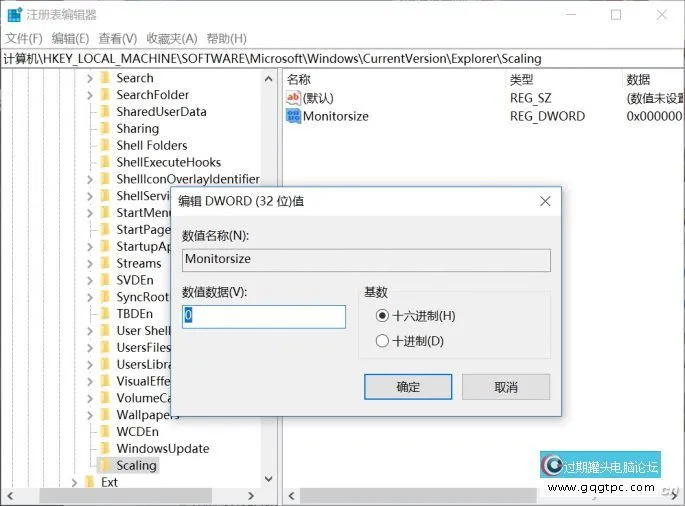685x506 pixels.
Task: Expand the ShellServiceObjects tree node
Action: tap(90, 196)
